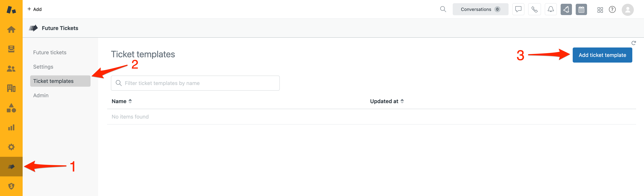Open the phone talk icon

pyautogui.click(x=534, y=9)
